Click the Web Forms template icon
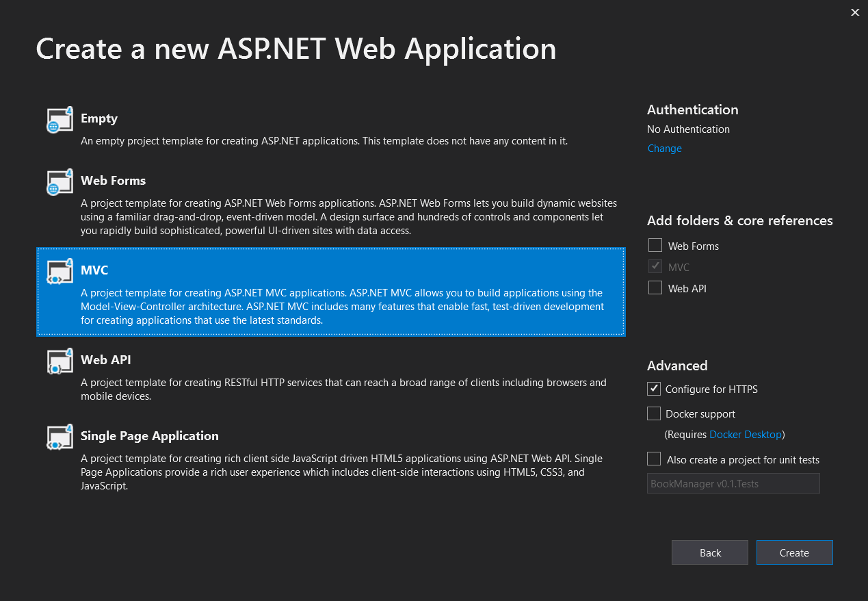The height and width of the screenshot is (601, 868). [60, 182]
